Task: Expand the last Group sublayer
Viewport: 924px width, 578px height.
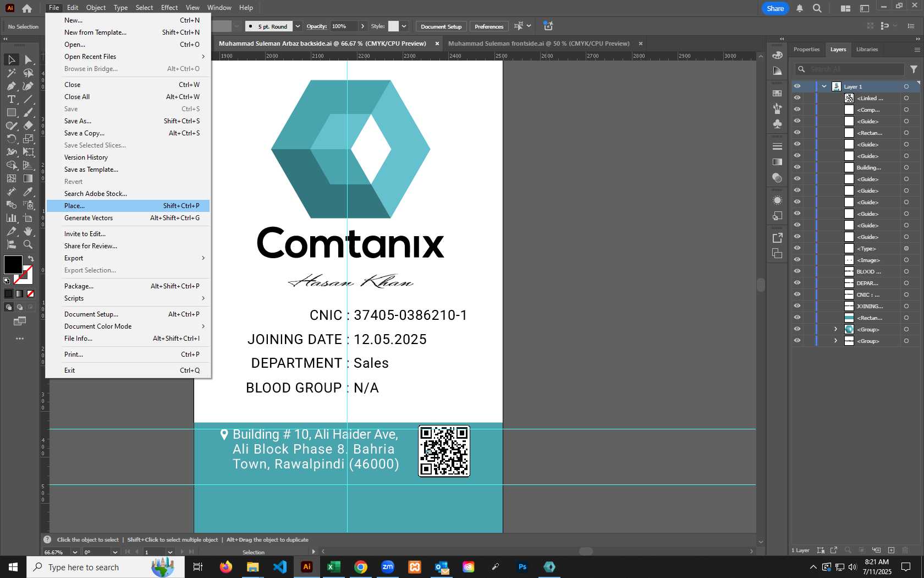Action: click(835, 341)
